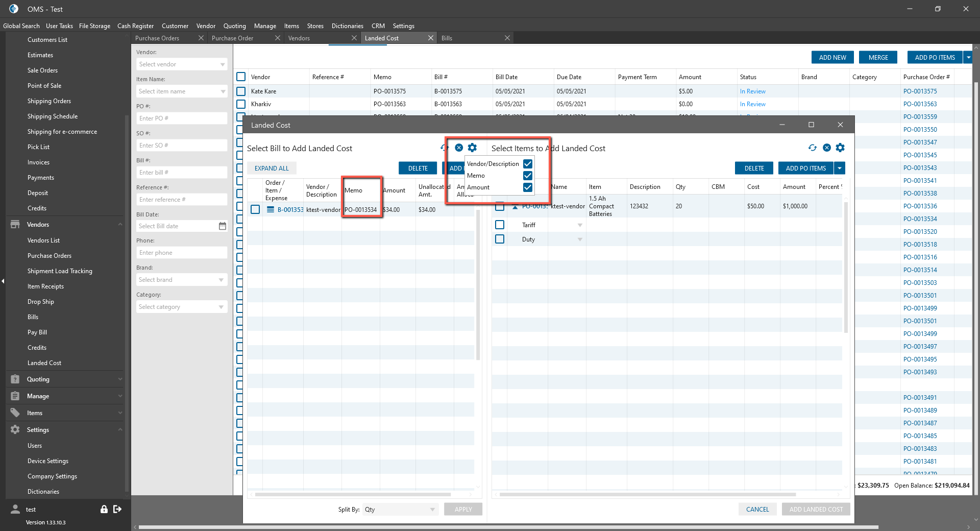Click the Enter PO # input field

(x=181, y=118)
